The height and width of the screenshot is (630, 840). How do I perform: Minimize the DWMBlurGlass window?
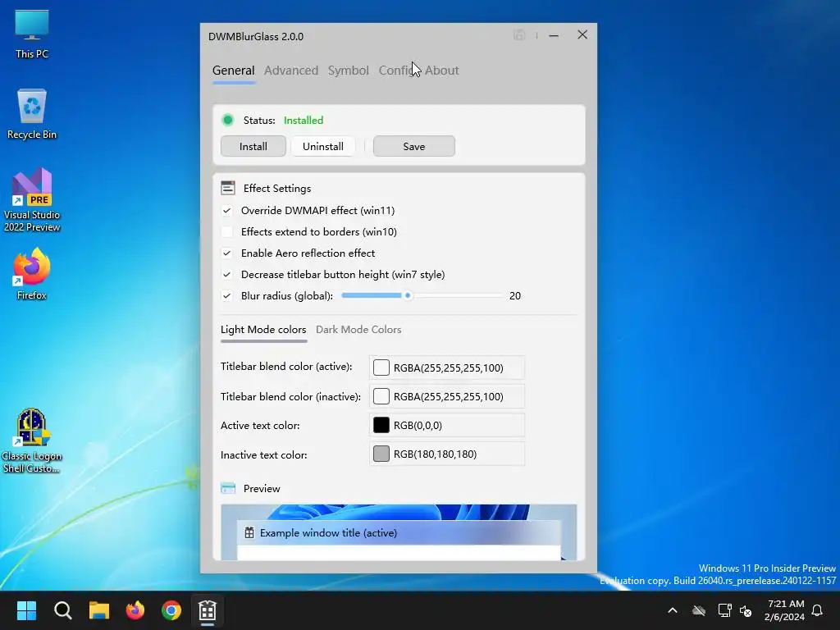[554, 35]
